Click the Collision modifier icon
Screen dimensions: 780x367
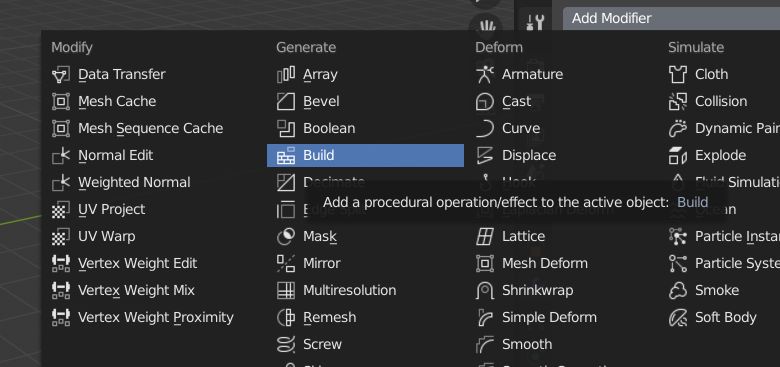pyautogui.click(x=678, y=101)
